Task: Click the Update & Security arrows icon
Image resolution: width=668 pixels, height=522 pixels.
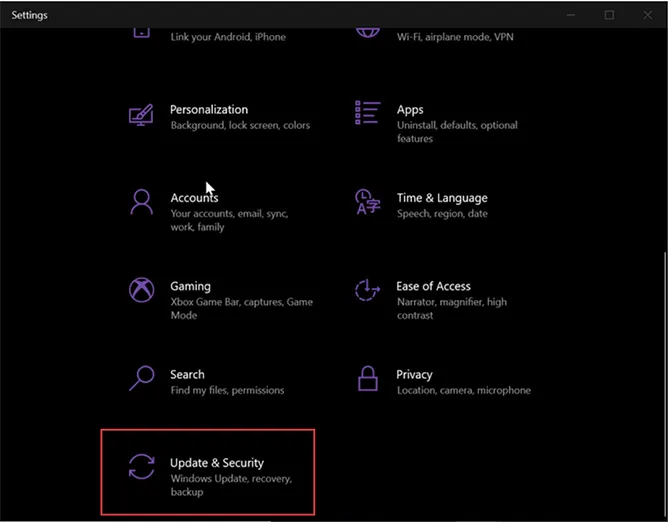Action: click(141, 467)
